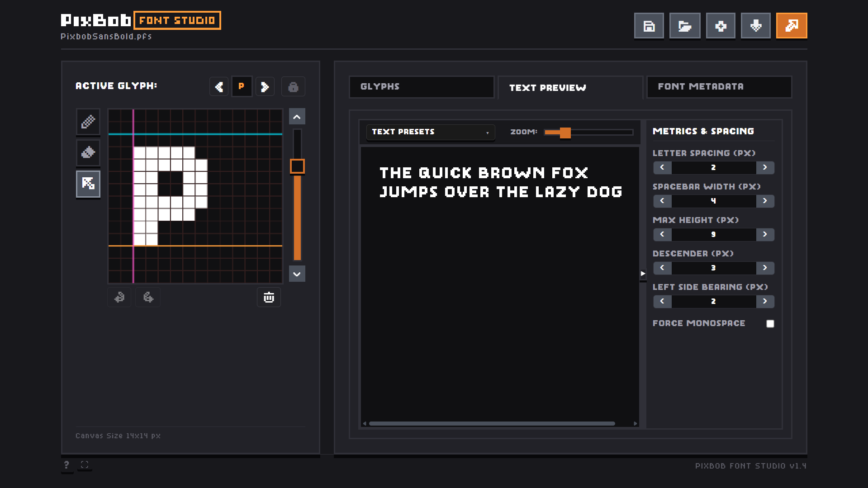Click the scrollbar left arrow in preview
Screen dimensions: 868x488
(x=365, y=424)
